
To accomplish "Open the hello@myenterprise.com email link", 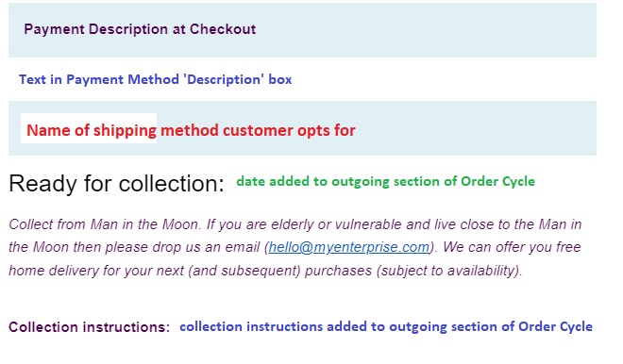I will (x=349, y=247).
